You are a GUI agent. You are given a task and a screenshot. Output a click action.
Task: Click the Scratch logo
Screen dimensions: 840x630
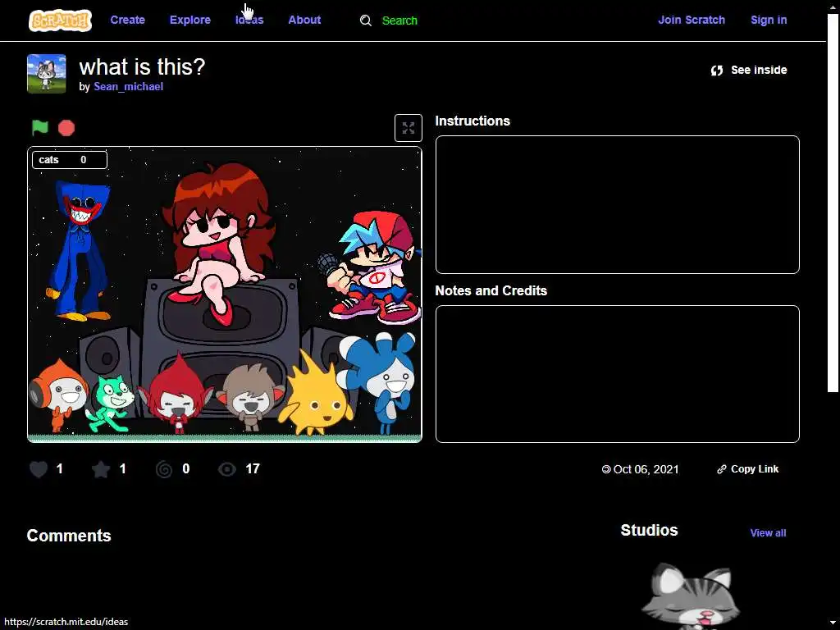tap(60, 21)
